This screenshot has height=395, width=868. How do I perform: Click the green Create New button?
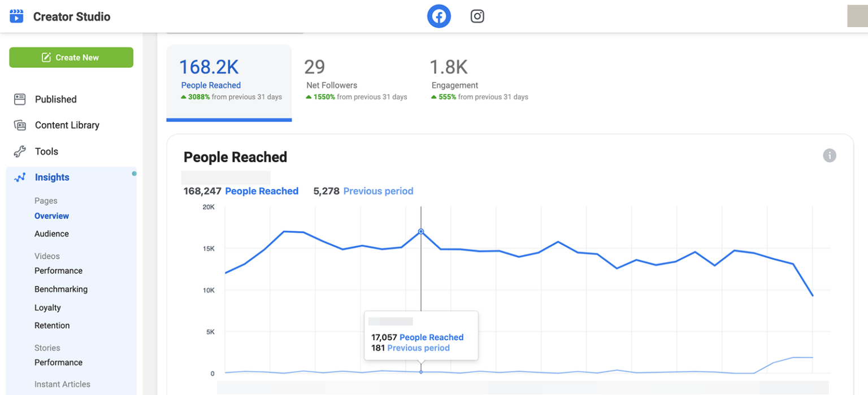pyautogui.click(x=71, y=58)
